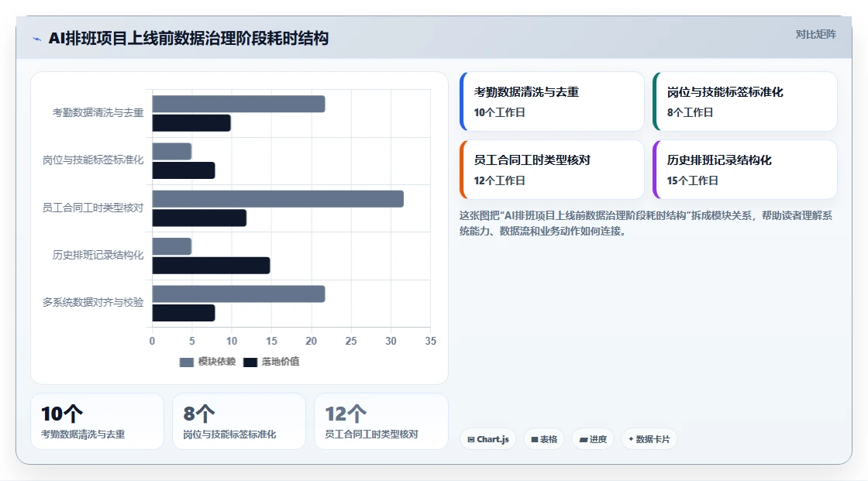Click the 模块依赖 bar for 多系统数据对齐与校验
868x481 pixels.
(x=239, y=294)
